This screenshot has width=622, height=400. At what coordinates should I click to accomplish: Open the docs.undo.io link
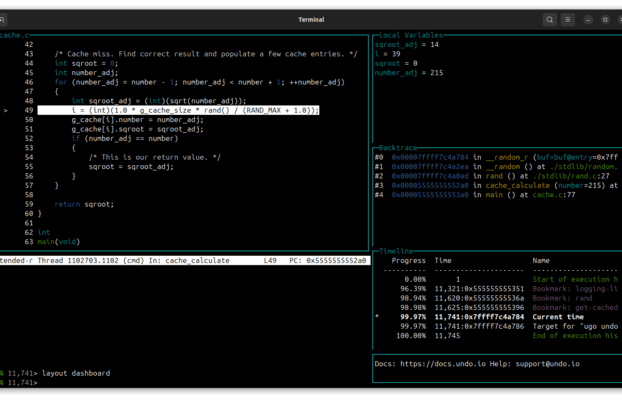coord(443,364)
